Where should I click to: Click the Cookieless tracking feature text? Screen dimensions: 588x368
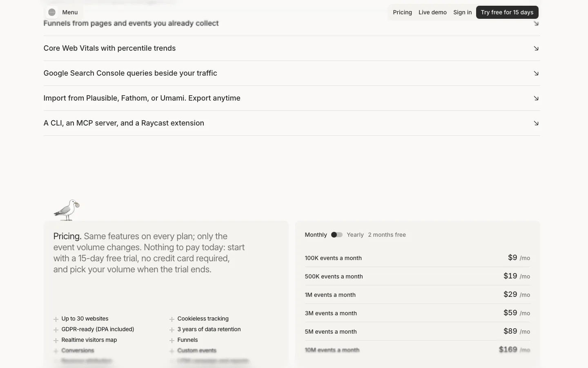203,319
